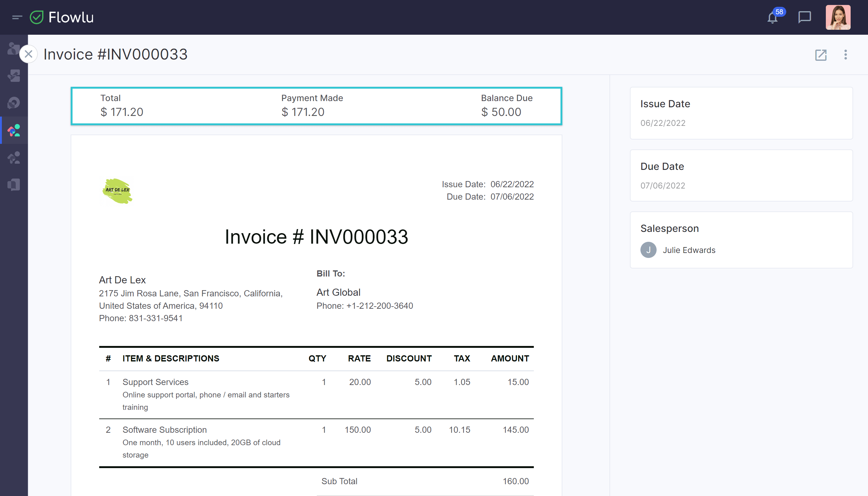Viewport: 868px width, 496px height.
Task: Click the Art De Lex logo image
Action: tap(117, 191)
